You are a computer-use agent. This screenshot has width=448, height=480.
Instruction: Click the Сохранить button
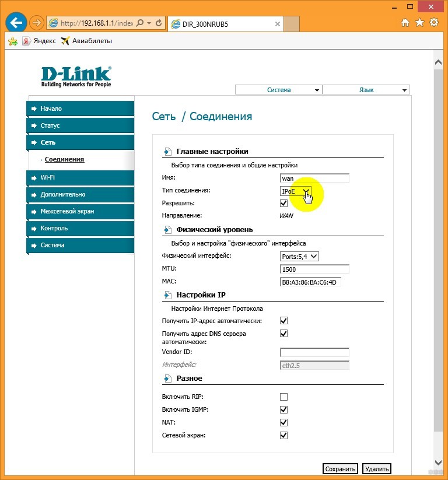pyautogui.click(x=340, y=469)
